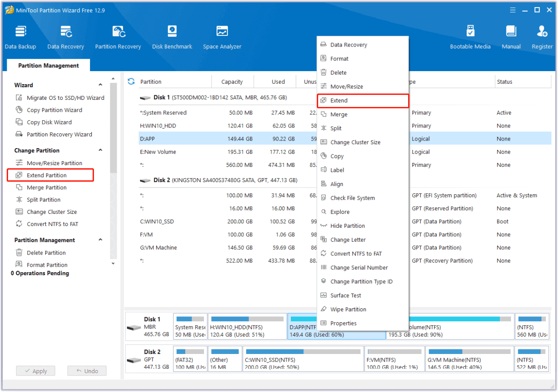Choose Format from context menu
The width and height of the screenshot is (558, 392).
(x=363, y=59)
